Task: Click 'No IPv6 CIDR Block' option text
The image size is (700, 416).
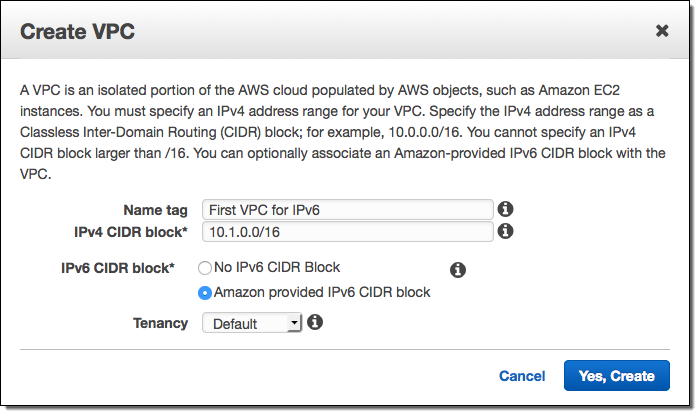Action: pos(277,267)
